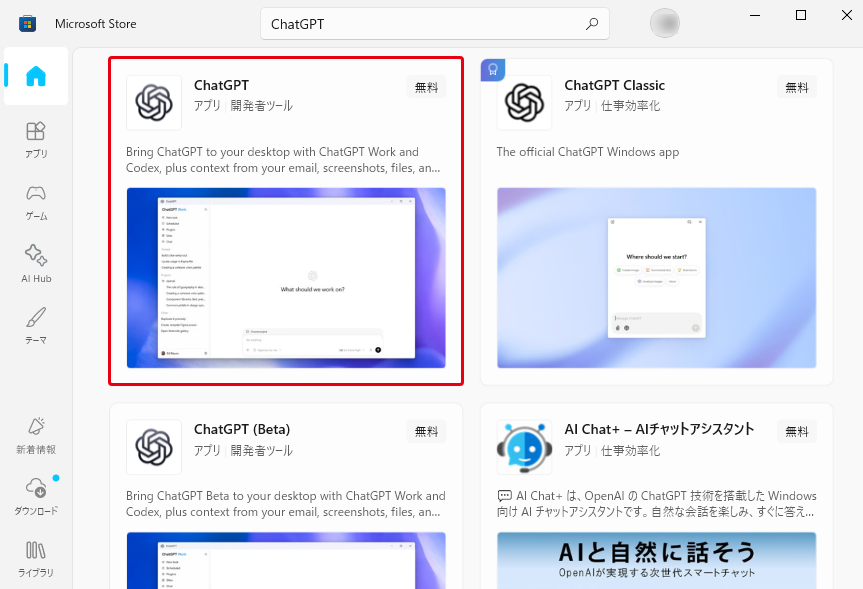Image resolution: width=863 pixels, height=589 pixels.
Task: Click the ChatGPT Classic app logo
Action: 525,103
